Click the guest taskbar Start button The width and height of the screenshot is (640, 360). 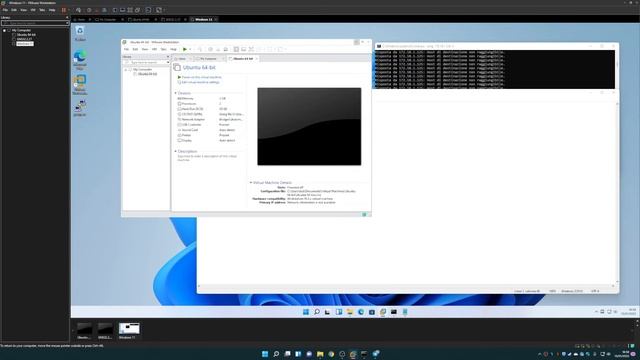tap(306, 312)
